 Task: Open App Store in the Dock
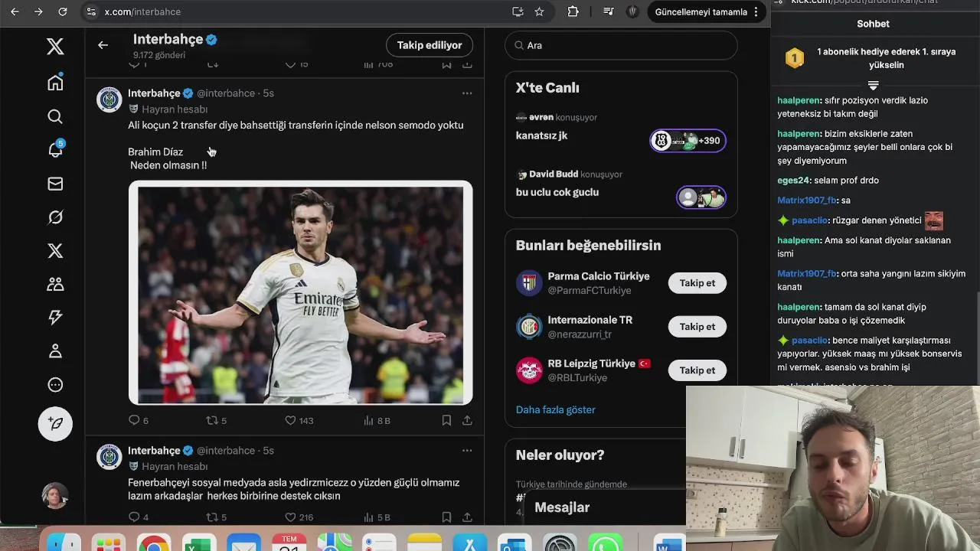(469, 545)
